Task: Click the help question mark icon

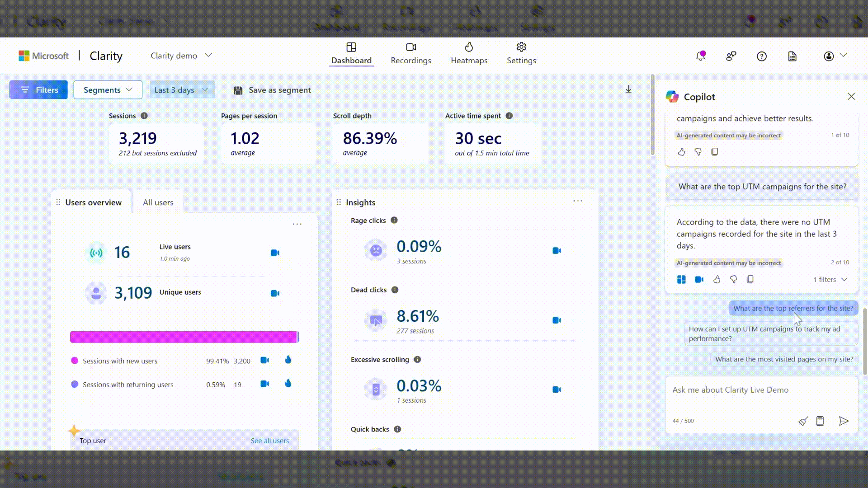Action: pos(762,56)
